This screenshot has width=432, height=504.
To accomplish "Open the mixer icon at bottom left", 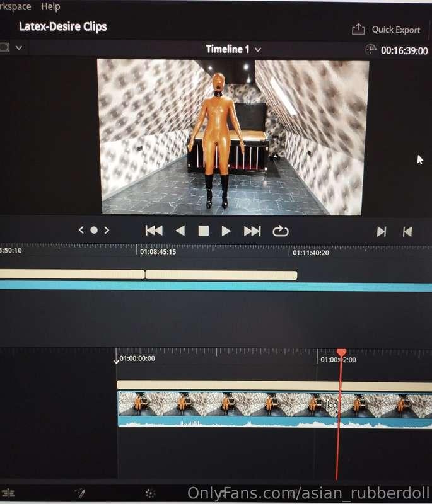I will click(8, 493).
